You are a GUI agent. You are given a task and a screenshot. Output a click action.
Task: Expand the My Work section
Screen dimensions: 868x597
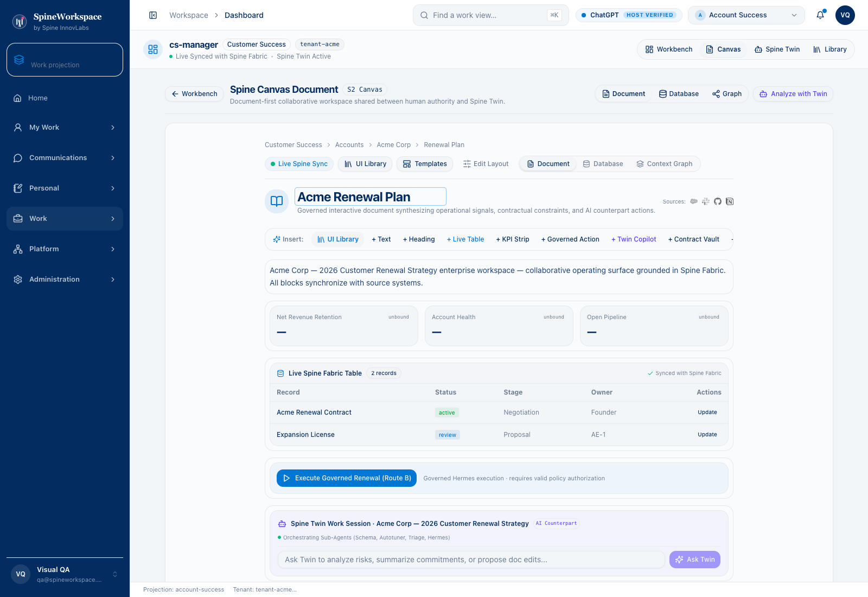click(65, 128)
